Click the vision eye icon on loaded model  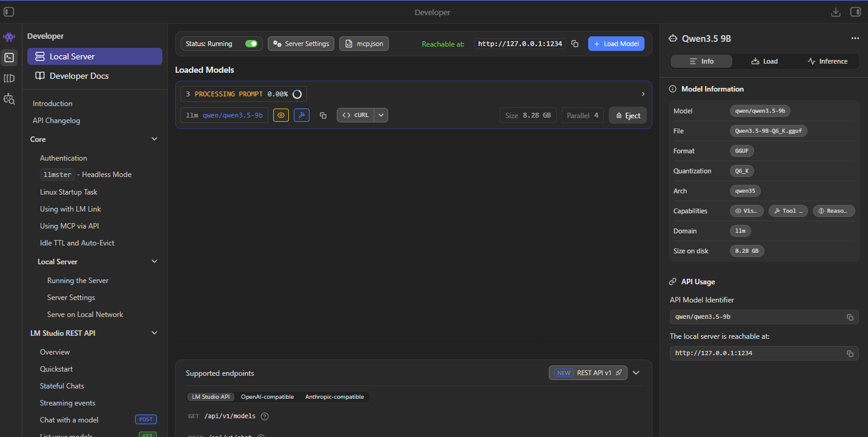click(x=281, y=115)
